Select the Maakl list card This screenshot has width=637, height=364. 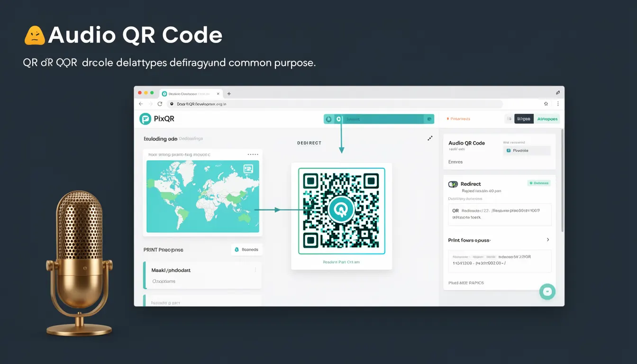point(202,275)
